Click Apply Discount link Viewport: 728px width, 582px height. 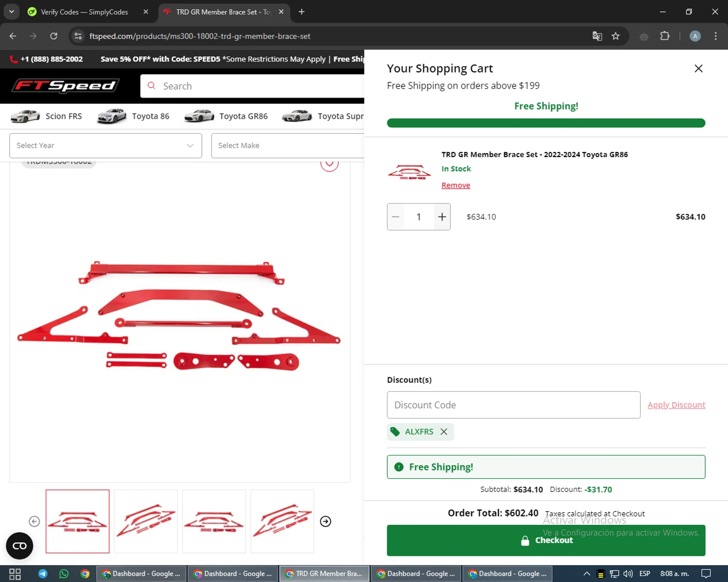(x=676, y=405)
